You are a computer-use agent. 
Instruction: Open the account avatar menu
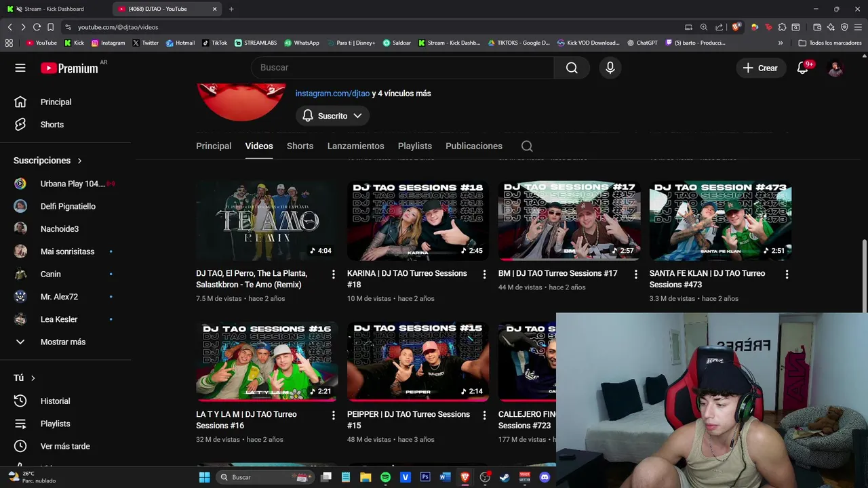coord(835,68)
